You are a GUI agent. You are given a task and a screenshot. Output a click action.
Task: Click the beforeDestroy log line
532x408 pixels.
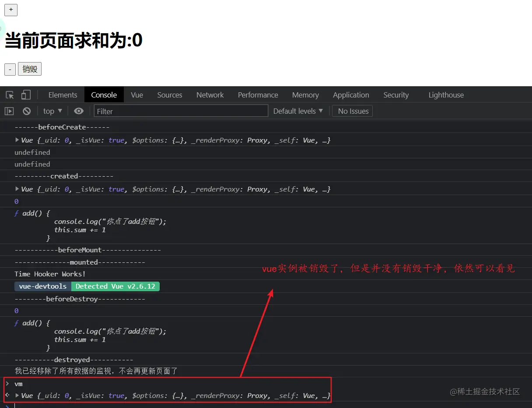pos(80,299)
